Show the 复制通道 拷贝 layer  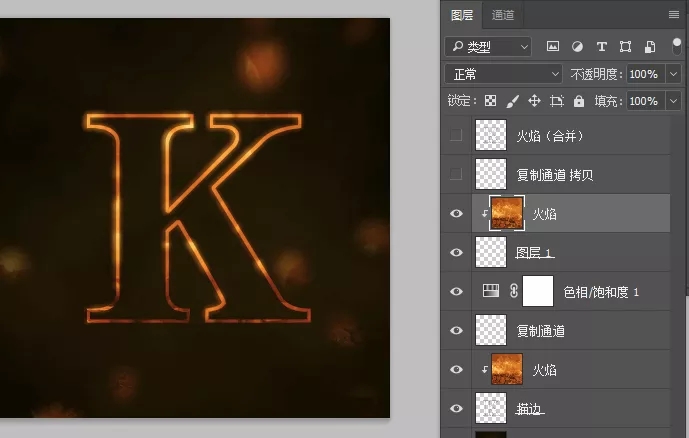(x=456, y=174)
